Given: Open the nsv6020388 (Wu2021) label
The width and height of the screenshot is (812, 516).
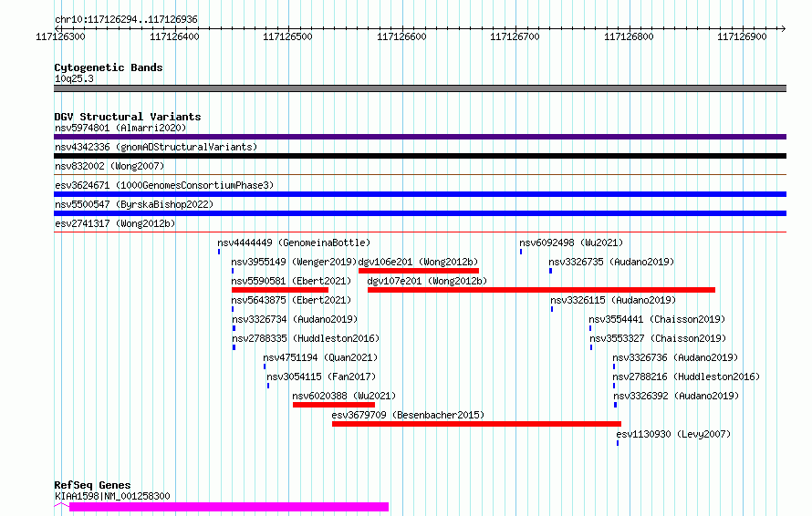Looking at the screenshot, I should pos(344,396).
